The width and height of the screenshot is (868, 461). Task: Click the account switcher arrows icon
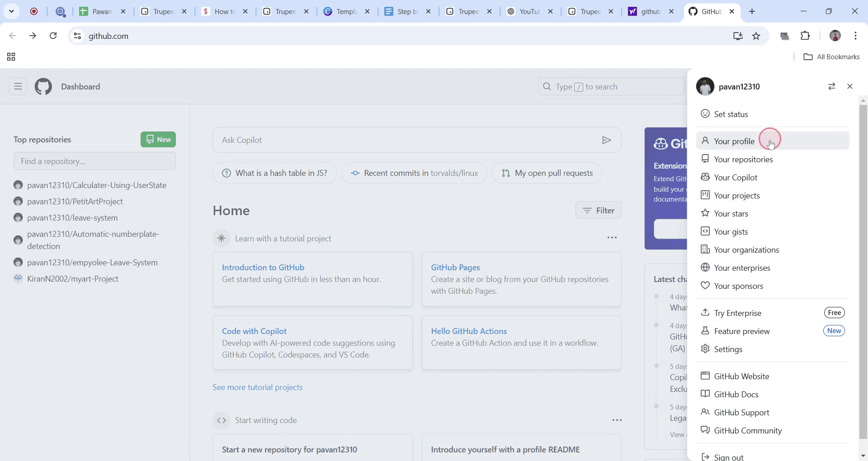pyautogui.click(x=831, y=86)
